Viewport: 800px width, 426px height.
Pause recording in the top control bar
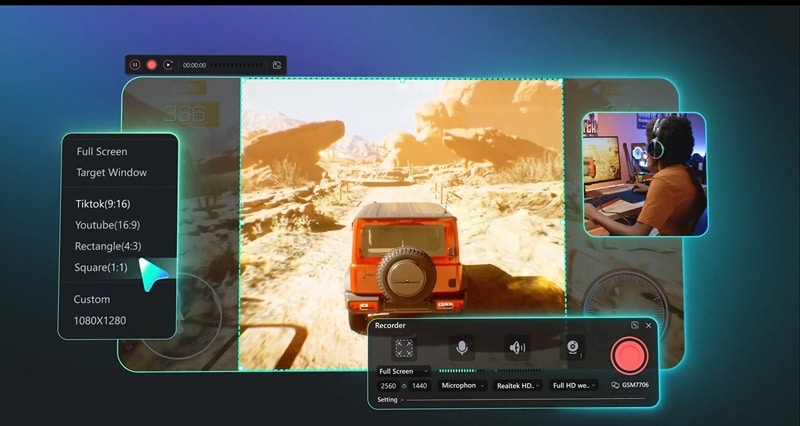pyautogui.click(x=135, y=65)
